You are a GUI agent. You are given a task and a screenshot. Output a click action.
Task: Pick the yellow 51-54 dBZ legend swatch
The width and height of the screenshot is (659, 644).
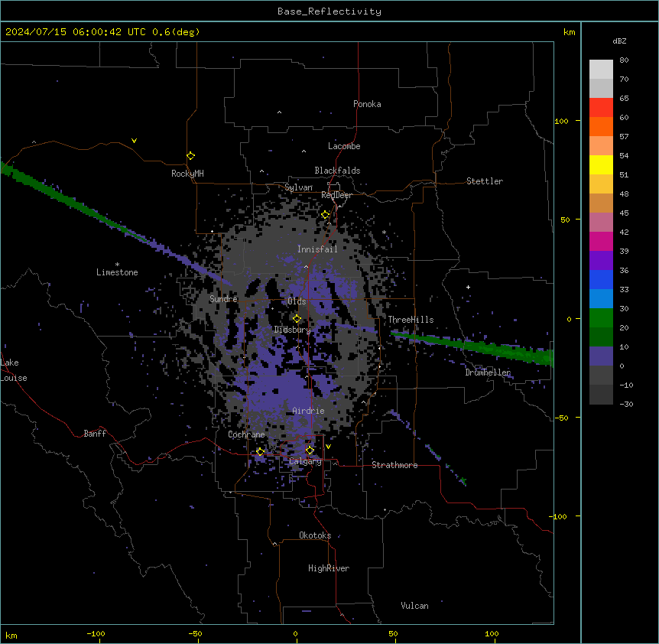coord(601,164)
